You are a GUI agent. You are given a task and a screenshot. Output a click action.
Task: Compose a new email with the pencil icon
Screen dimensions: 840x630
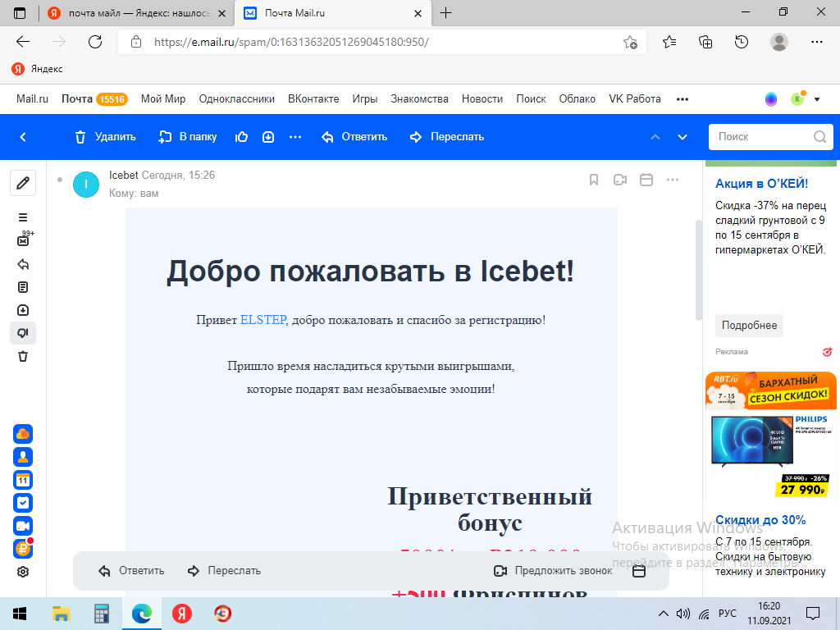coord(23,184)
